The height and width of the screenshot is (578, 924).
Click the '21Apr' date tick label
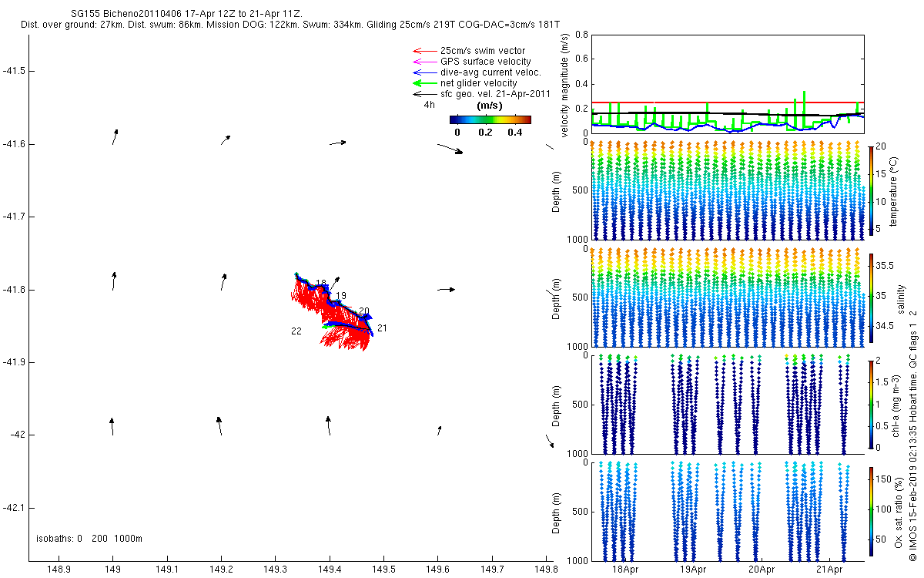829,570
